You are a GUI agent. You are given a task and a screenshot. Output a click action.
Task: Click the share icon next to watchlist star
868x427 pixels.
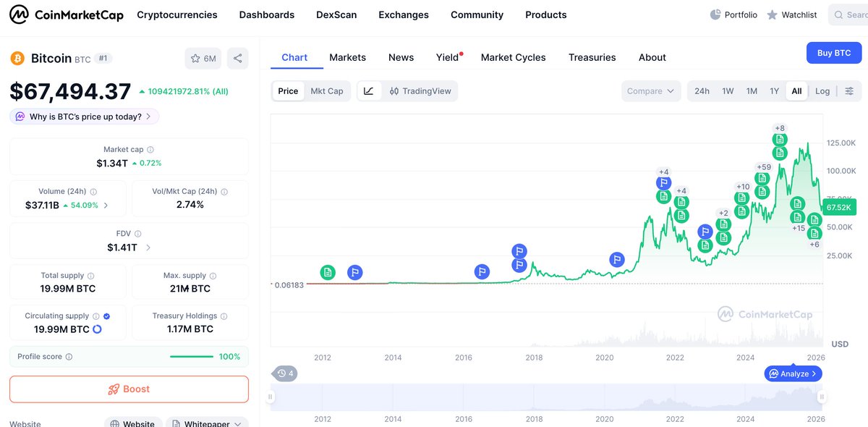tap(237, 59)
